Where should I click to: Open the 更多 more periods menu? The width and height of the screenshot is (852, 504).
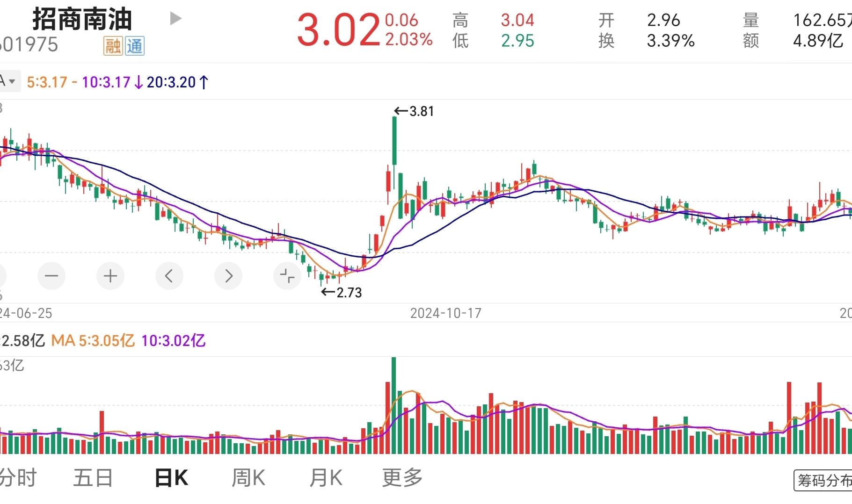(402, 478)
